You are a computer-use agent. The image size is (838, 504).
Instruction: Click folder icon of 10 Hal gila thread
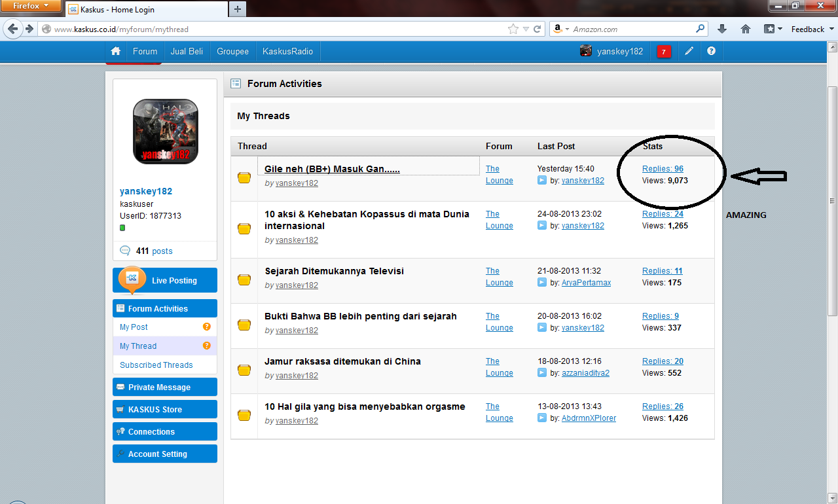click(244, 415)
